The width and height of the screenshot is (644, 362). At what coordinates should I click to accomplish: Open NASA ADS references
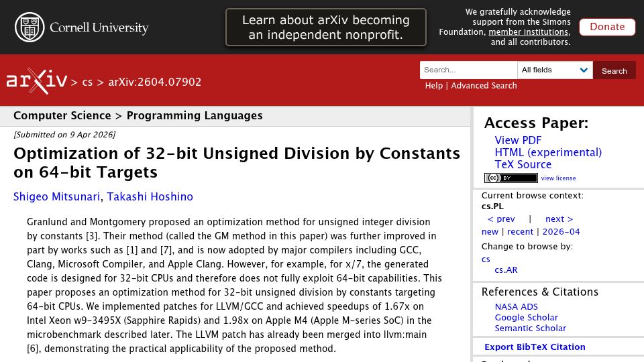(517, 306)
